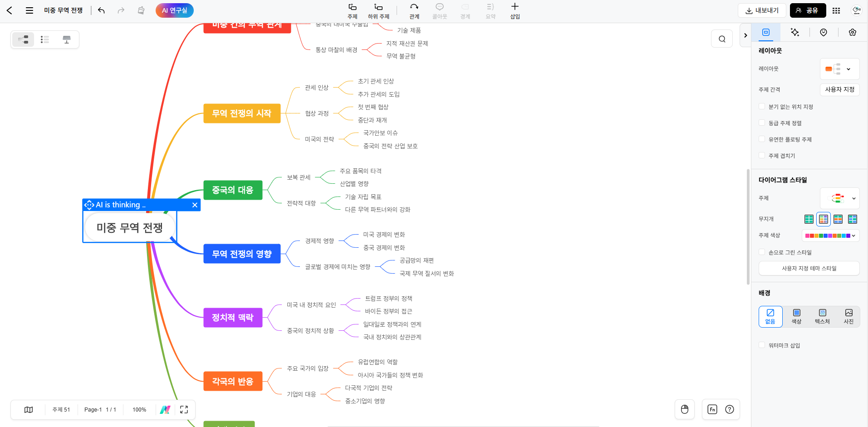This screenshot has height=427, width=868.
Task: Open the apps grid icon
Action: [836, 10]
